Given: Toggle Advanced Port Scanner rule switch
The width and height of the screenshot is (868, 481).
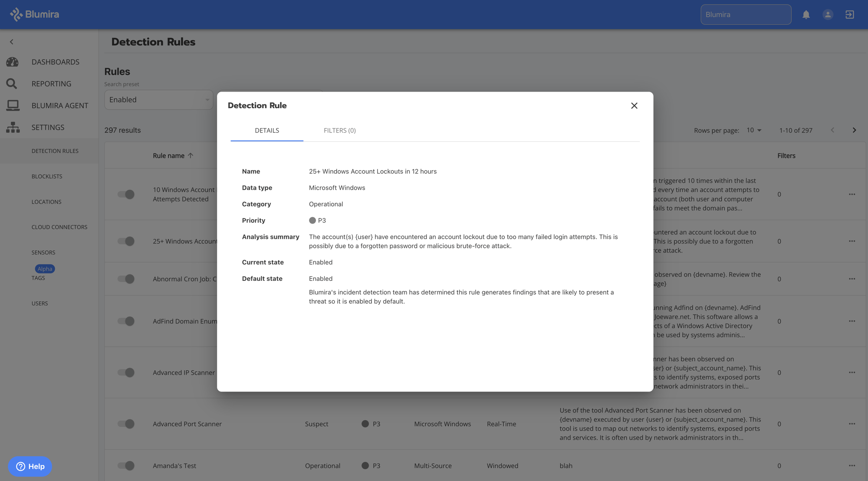Looking at the screenshot, I should tap(126, 424).
